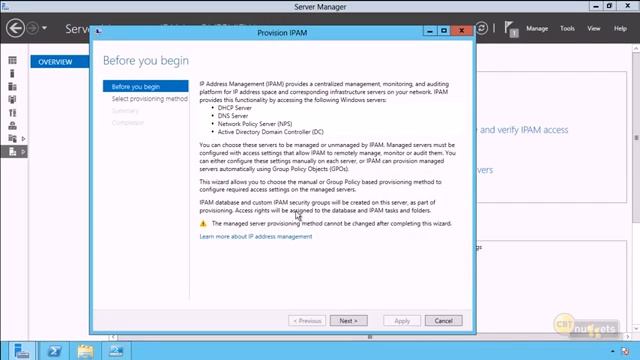This screenshot has height=360, width=640.
Task: Open Server Manager from the taskbar
Action: [21, 351]
